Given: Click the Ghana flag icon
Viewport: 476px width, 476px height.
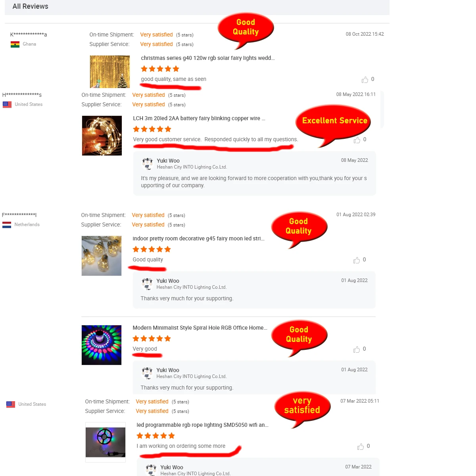Looking at the screenshot, I should (x=15, y=44).
